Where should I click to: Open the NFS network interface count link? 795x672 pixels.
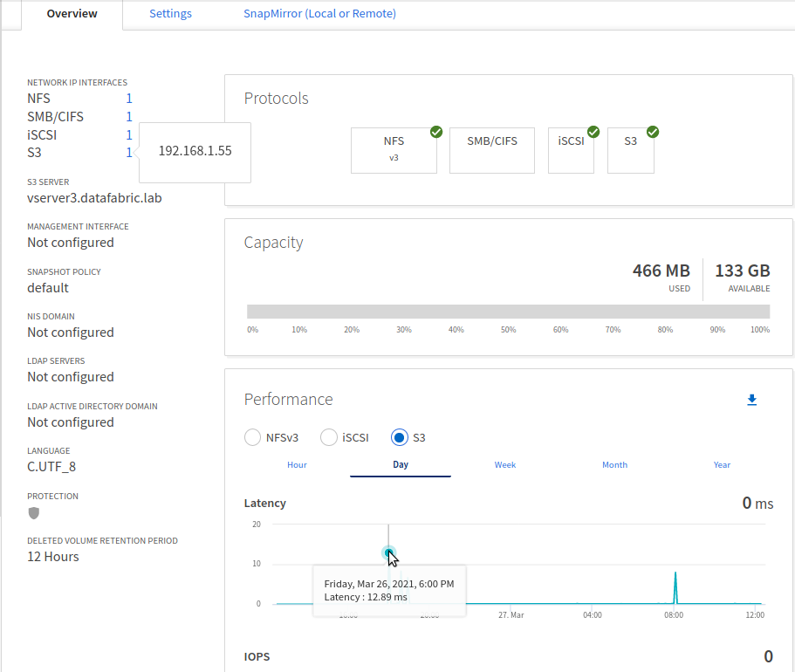(129, 99)
